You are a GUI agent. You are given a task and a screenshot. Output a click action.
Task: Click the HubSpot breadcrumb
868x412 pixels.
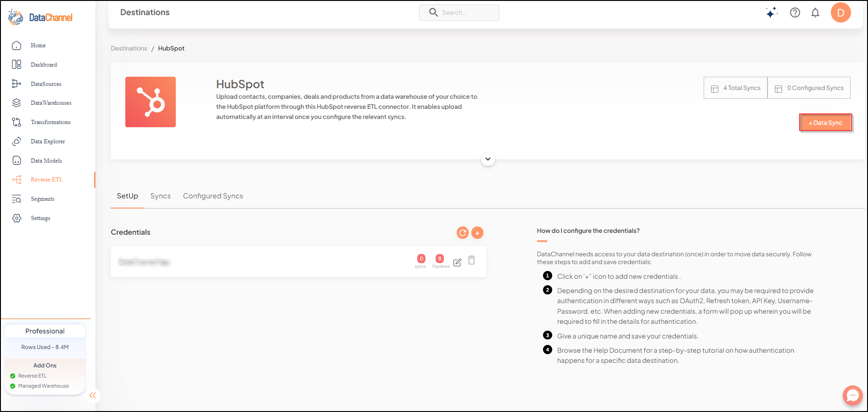[x=171, y=48]
